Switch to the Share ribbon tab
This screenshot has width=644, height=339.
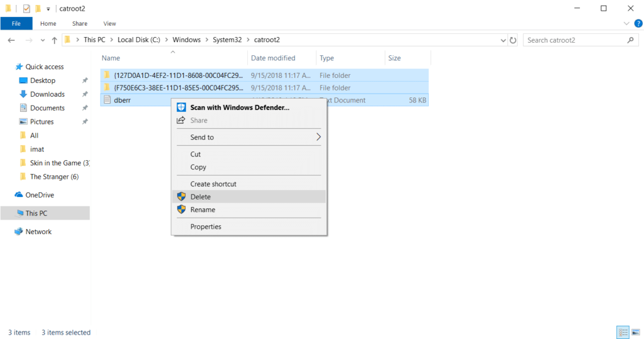click(80, 23)
